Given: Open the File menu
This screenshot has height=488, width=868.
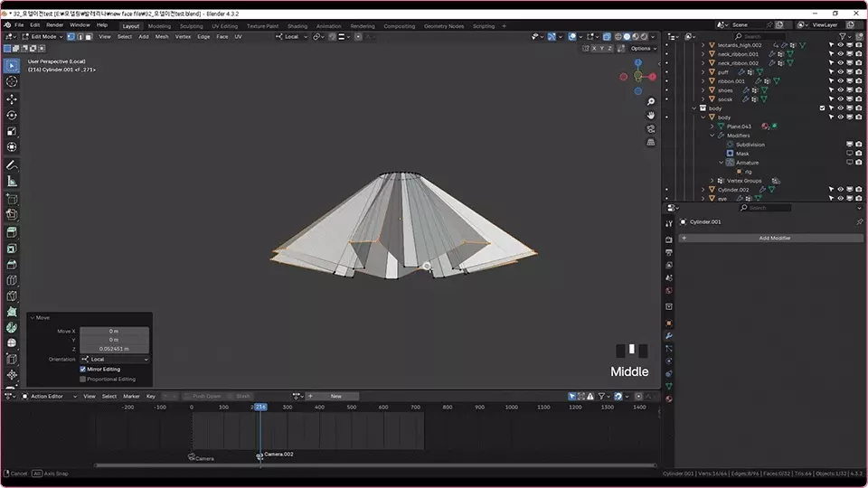Looking at the screenshot, I should [x=19, y=25].
